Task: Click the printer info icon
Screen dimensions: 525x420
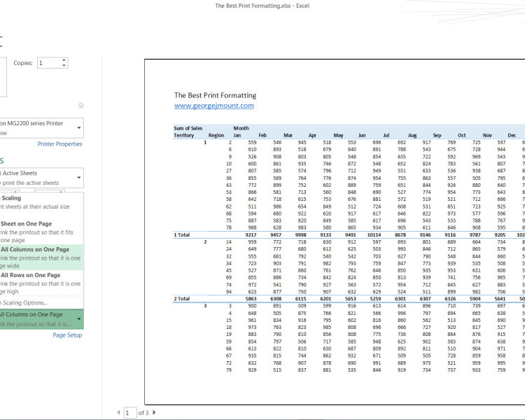Action: (x=81, y=106)
